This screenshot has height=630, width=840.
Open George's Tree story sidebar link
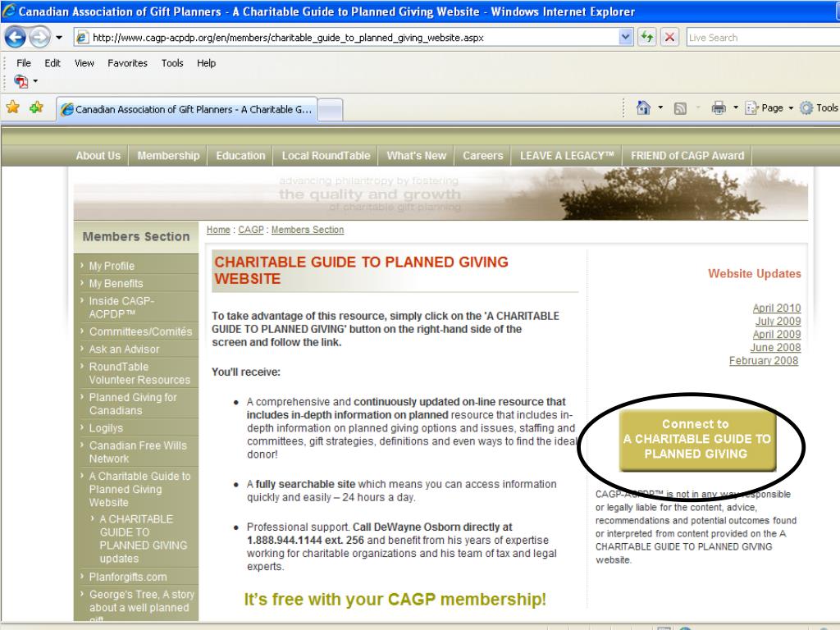pyautogui.click(x=141, y=605)
